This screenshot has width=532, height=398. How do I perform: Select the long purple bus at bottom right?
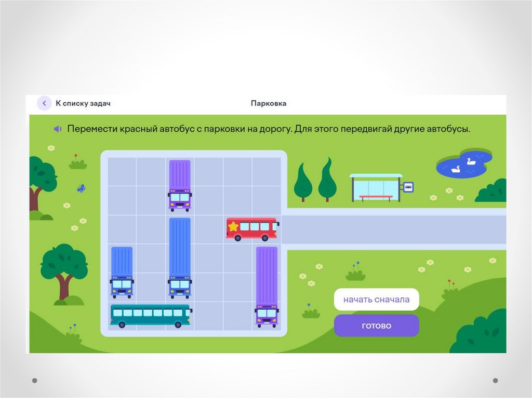click(267, 287)
